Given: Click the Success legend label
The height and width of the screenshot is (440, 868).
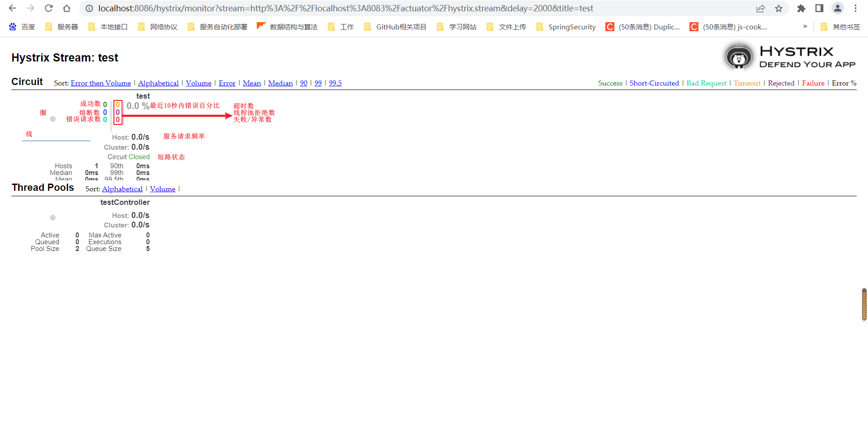Looking at the screenshot, I should (x=610, y=83).
